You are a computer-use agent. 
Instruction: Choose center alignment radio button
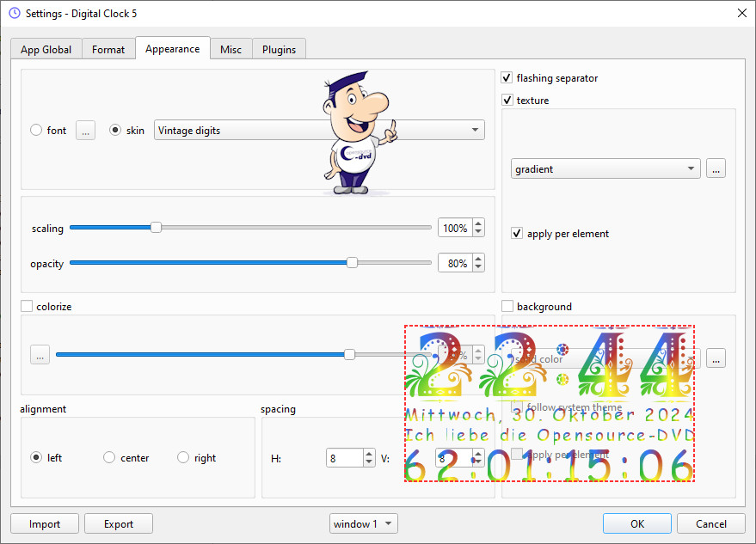pyautogui.click(x=109, y=458)
